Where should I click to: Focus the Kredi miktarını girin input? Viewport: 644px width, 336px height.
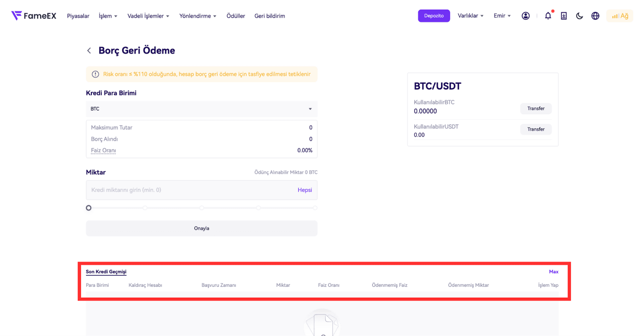pos(189,190)
